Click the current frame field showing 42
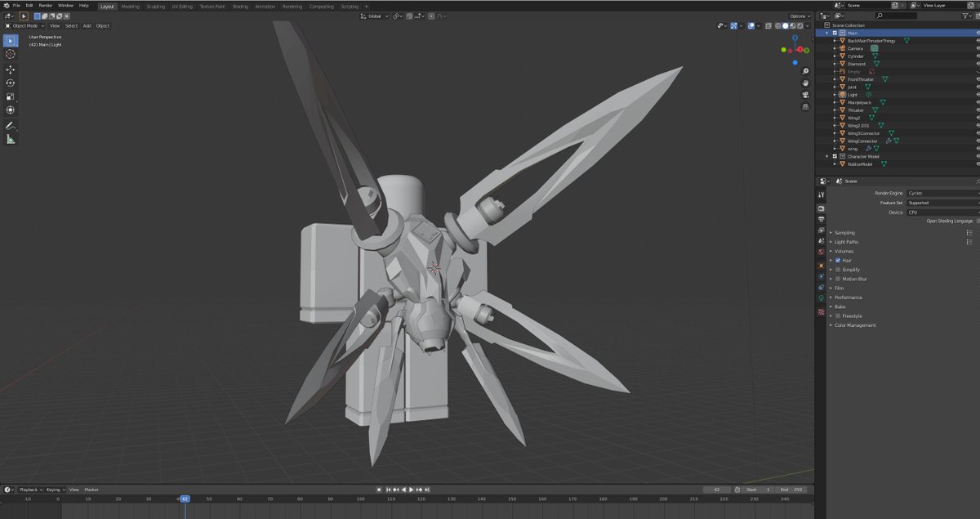 pyautogui.click(x=716, y=490)
